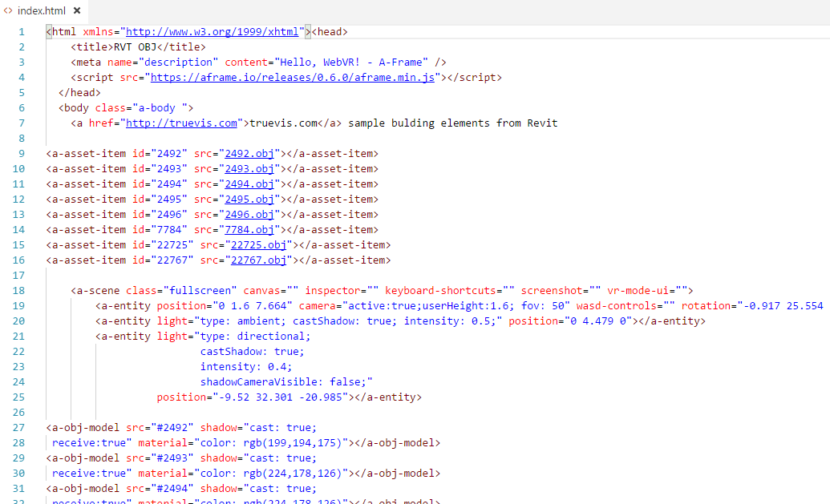The width and height of the screenshot is (830, 504).
Task: Open the 2493.obj source link
Action: pyautogui.click(x=249, y=169)
